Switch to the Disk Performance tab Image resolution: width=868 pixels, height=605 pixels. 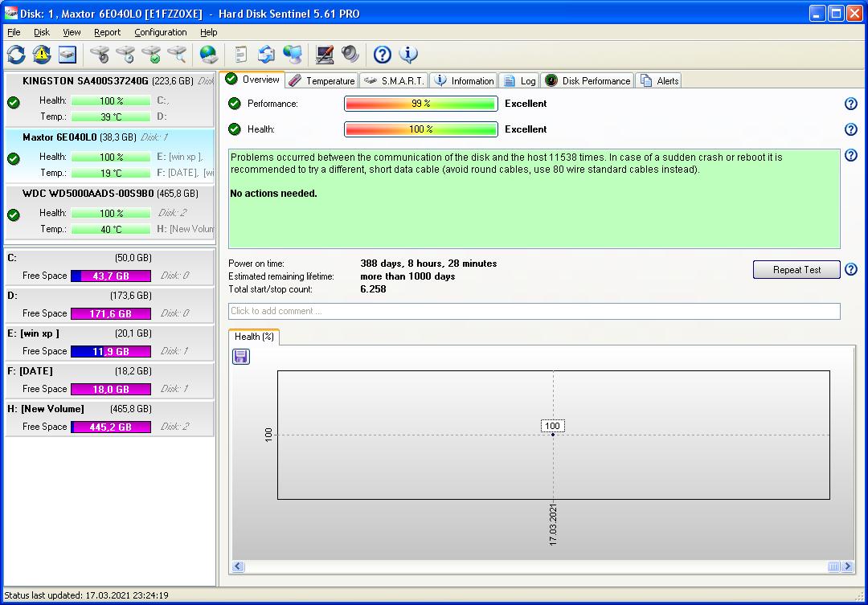click(588, 81)
